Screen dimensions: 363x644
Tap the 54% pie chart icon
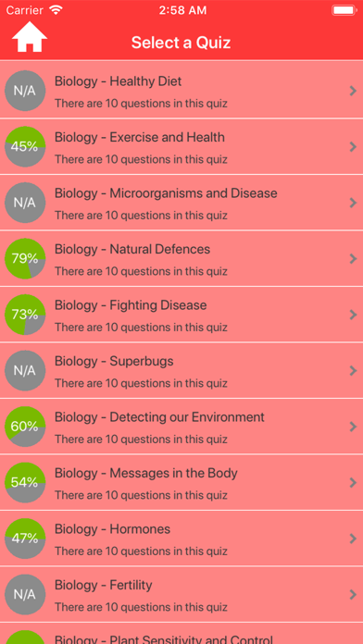(x=25, y=483)
